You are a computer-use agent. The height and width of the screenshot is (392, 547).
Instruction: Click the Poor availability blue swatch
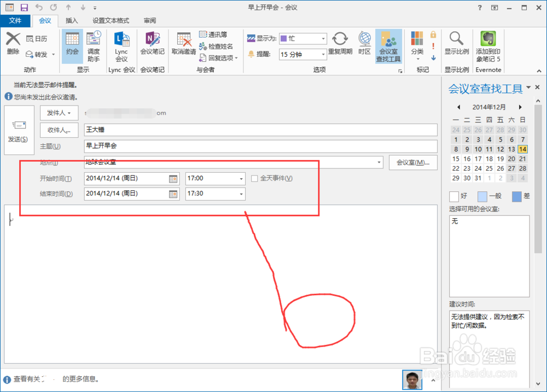(x=517, y=196)
